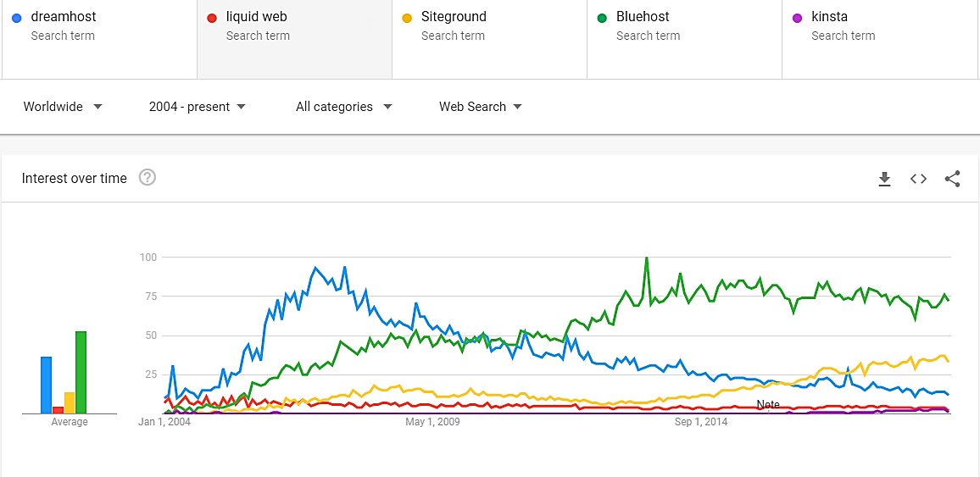Click the green Bluehost average bar
This screenshot has width=980, height=477.
point(81,372)
